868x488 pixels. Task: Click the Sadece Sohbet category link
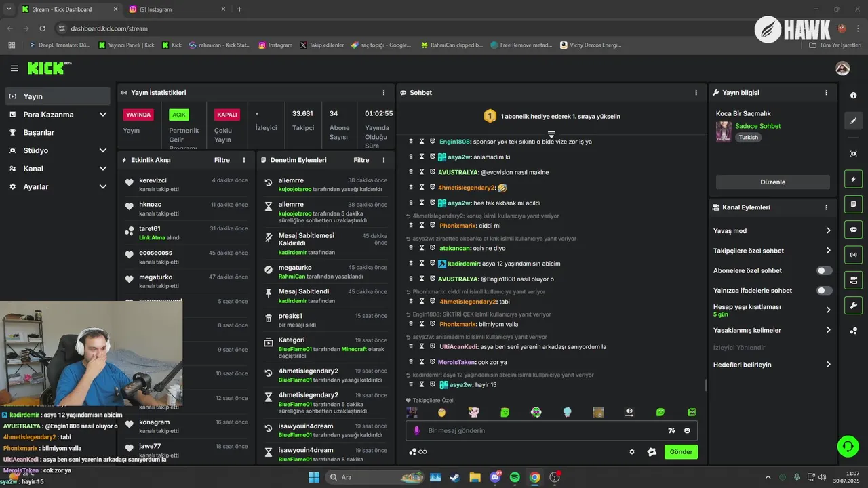click(x=757, y=126)
